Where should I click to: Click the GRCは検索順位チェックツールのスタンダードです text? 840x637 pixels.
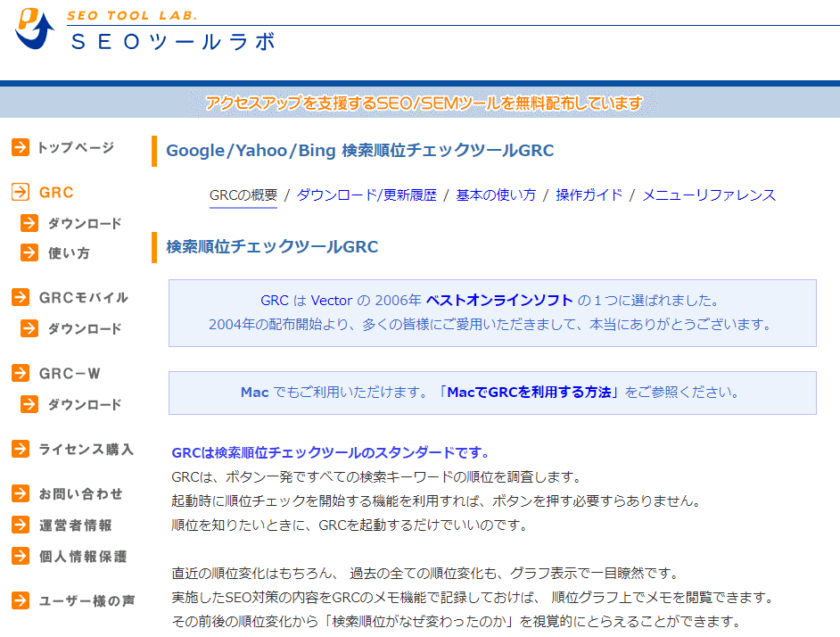pyautogui.click(x=330, y=453)
